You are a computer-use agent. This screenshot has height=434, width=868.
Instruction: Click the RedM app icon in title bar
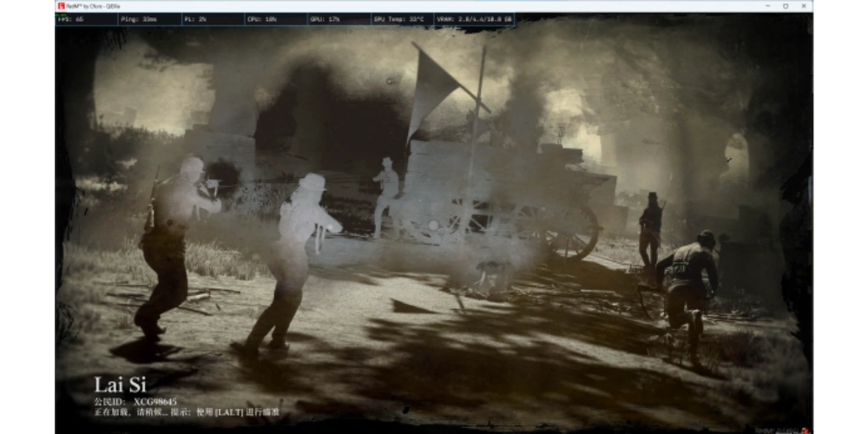[x=62, y=6]
